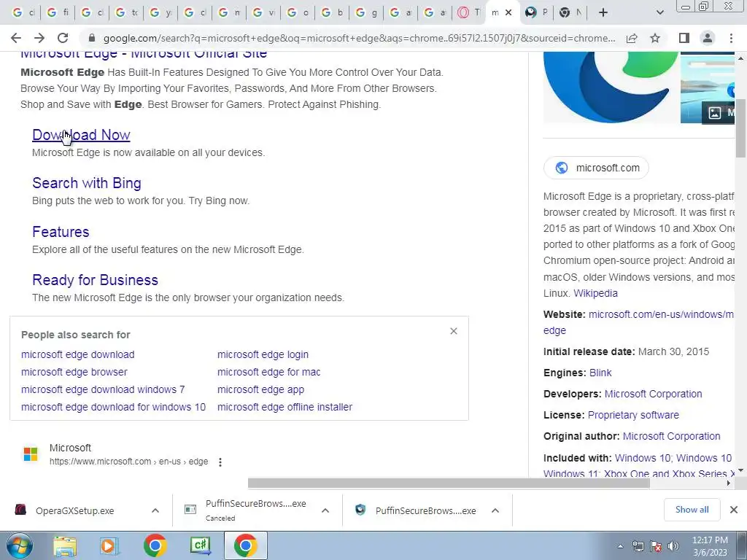This screenshot has width=747, height=560.
Task: Open a new browser tab
Action: (x=603, y=13)
